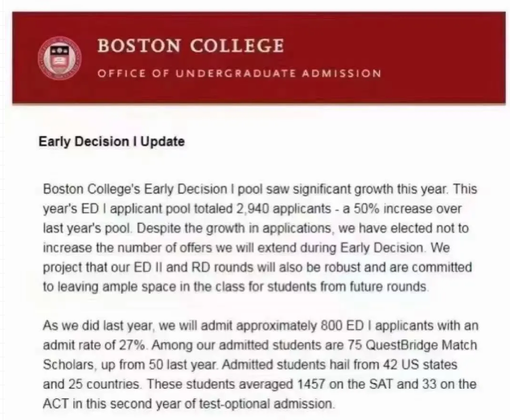The height and width of the screenshot is (420, 510).
Task: Click Office of Undergraduate Admission subtitle
Action: click(x=240, y=73)
